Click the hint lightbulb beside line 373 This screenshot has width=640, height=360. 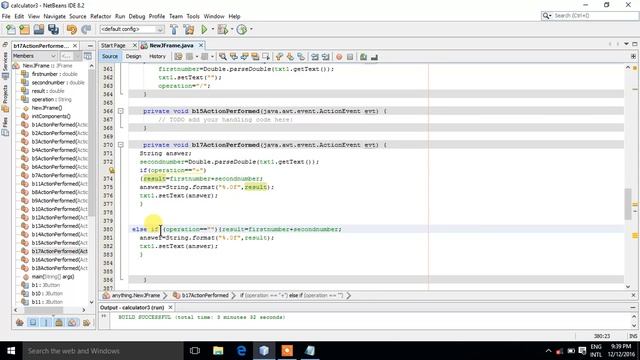coord(111,170)
